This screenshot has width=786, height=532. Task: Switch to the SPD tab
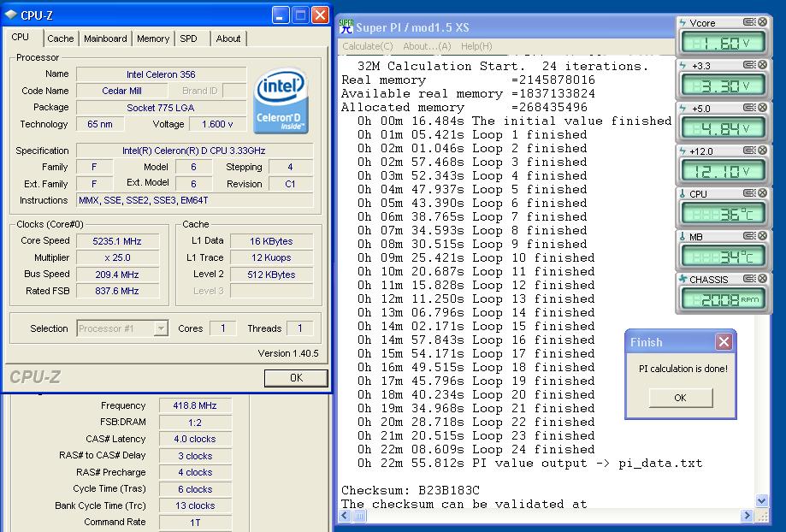pyautogui.click(x=188, y=38)
